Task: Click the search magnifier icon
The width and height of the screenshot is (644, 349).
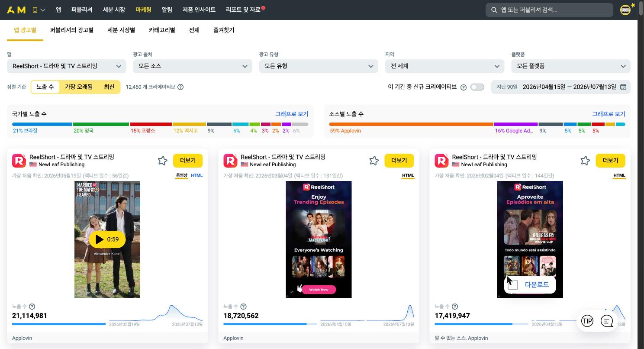Action: [x=494, y=10]
